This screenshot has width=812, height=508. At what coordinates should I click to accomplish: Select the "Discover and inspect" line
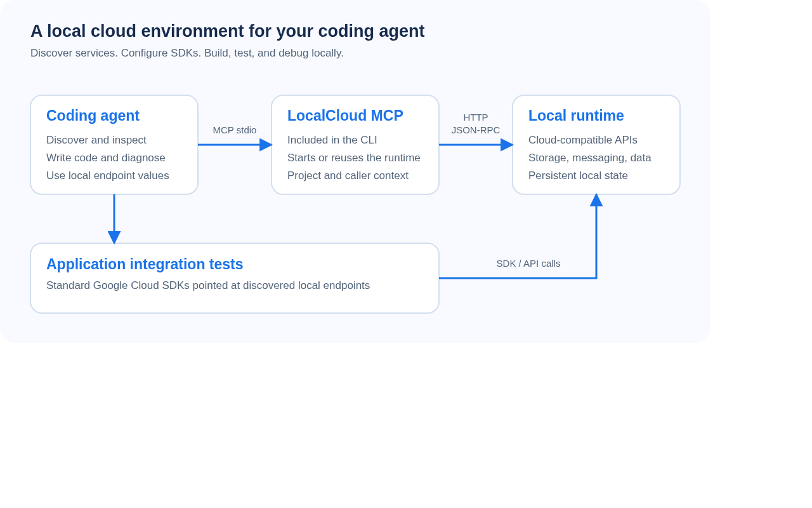[x=96, y=140]
